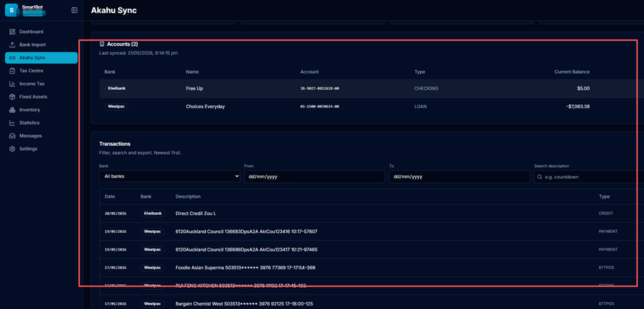644x309 pixels.
Task: Click Transactions table Date column header
Action: (x=110, y=197)
